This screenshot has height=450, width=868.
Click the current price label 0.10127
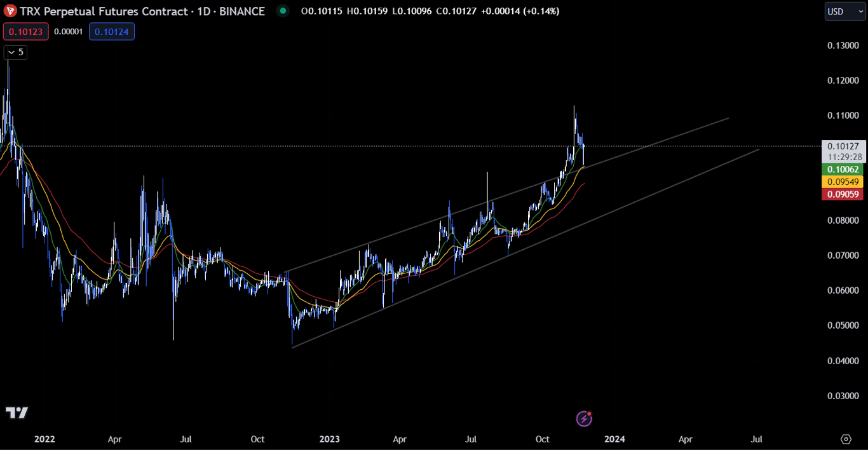[843, 145]
